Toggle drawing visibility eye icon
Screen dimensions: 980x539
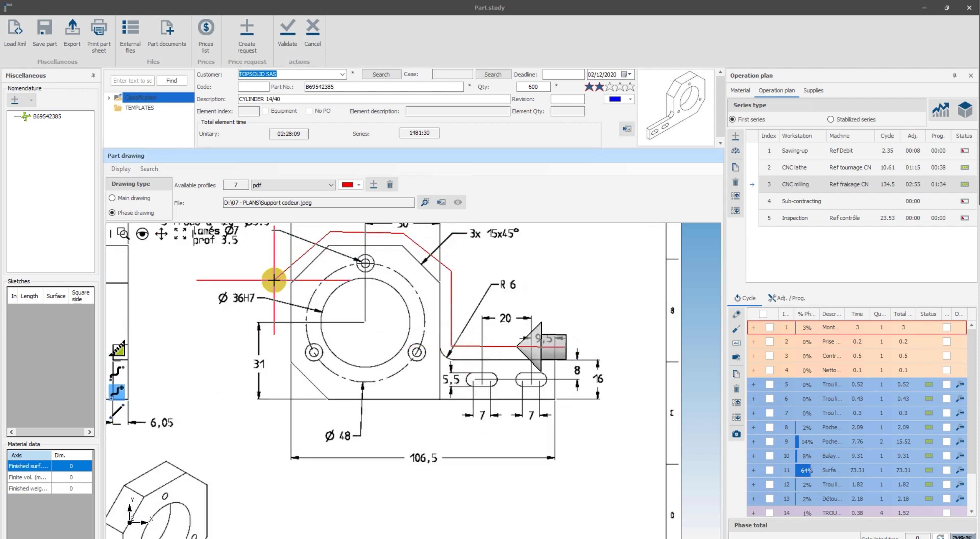458,202
